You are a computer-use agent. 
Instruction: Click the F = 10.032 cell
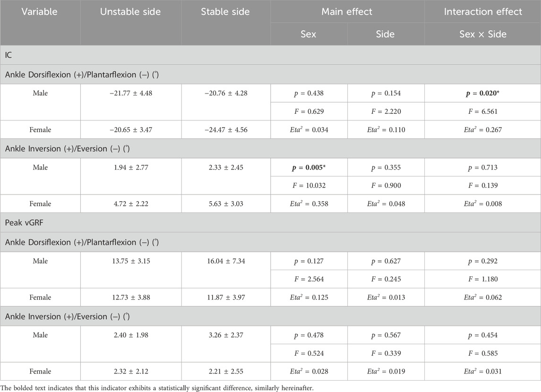(x=309, y=186)
